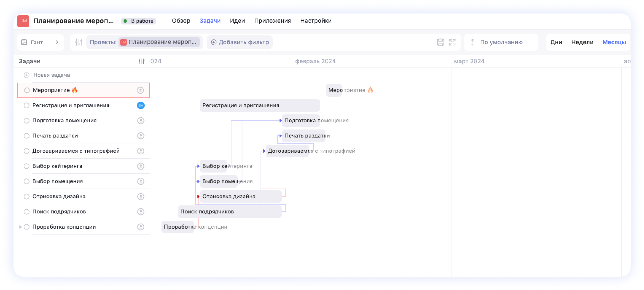Mark Подготовка помещения as complete

click(x=27, y=121)
